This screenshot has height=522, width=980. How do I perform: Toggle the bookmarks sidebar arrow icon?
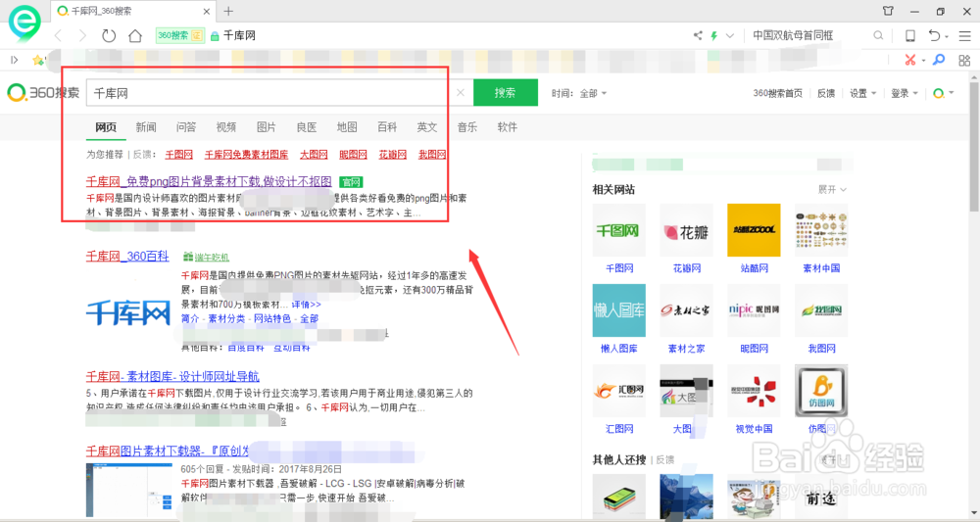click(15, 60)
